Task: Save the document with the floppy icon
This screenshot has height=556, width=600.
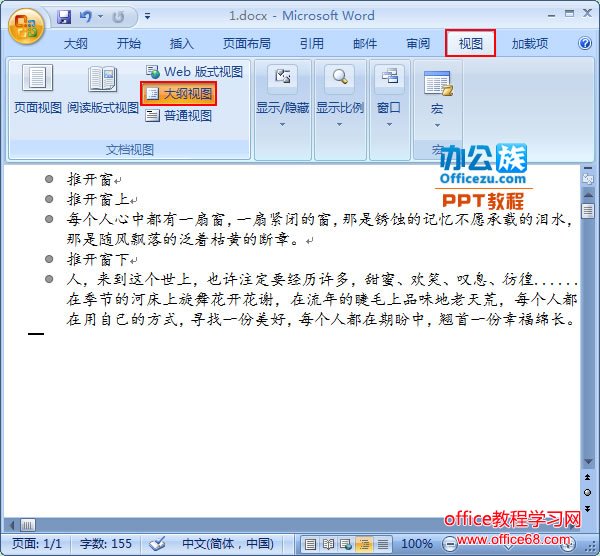Action: [x=64, y=17]
